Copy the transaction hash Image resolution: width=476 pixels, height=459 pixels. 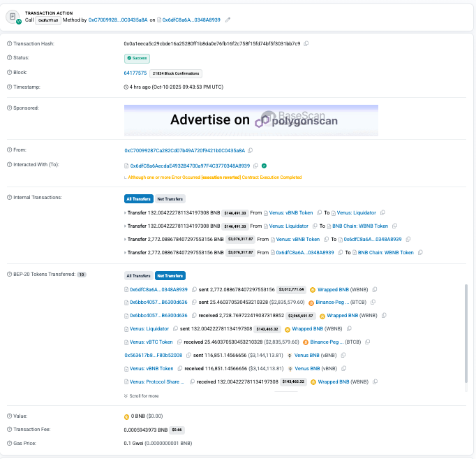tap(306, 44)
